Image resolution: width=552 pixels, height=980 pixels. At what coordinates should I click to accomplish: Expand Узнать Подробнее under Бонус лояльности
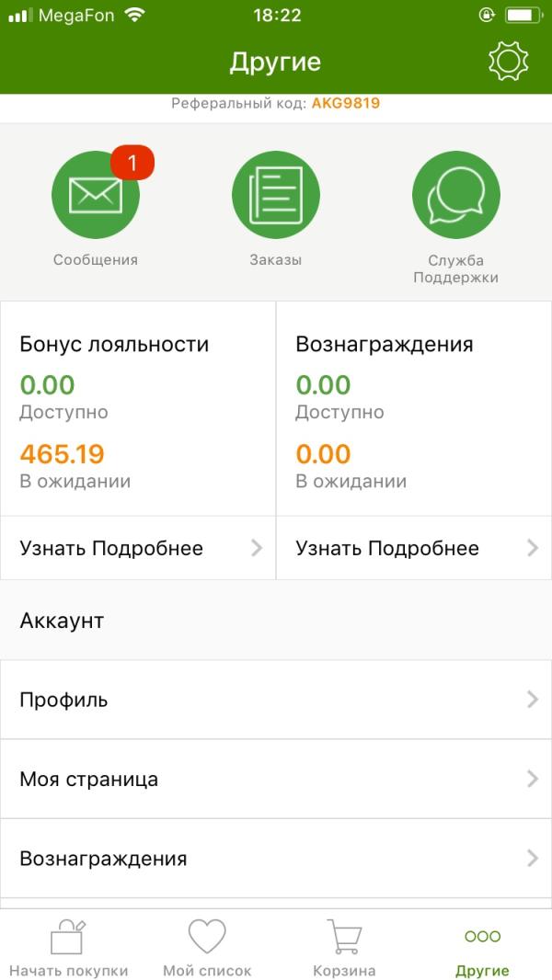coord(138,548)
